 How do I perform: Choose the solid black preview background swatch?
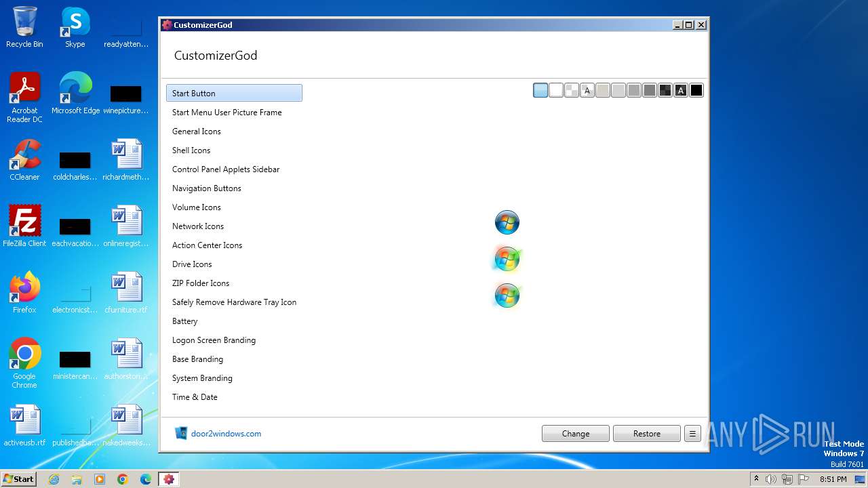point(696,90)
